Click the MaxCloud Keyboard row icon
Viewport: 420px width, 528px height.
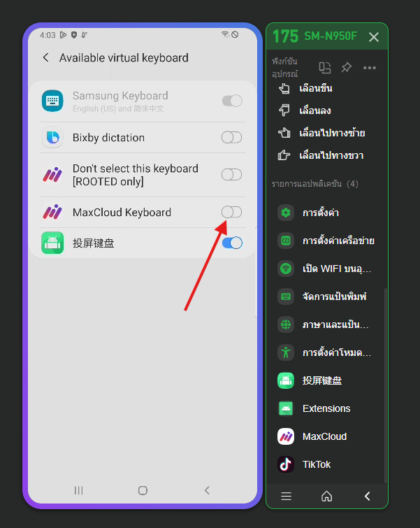coord(52,212)
